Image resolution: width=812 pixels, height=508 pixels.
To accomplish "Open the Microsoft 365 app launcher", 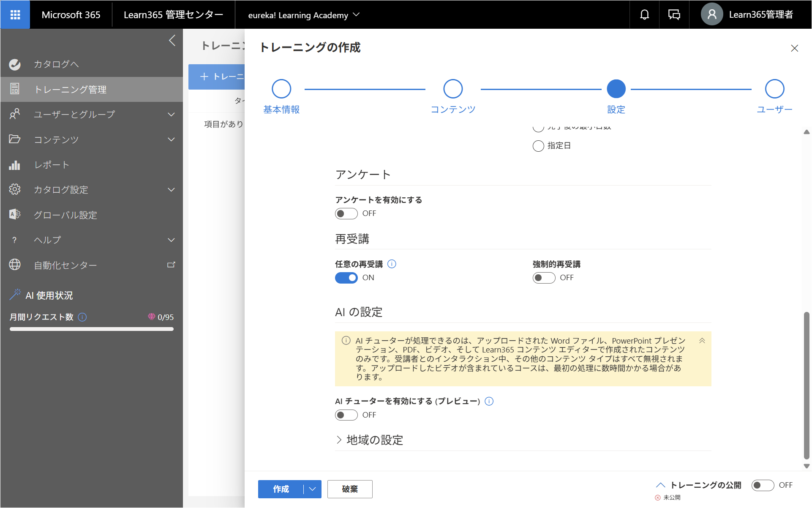I will pos(15,15).
